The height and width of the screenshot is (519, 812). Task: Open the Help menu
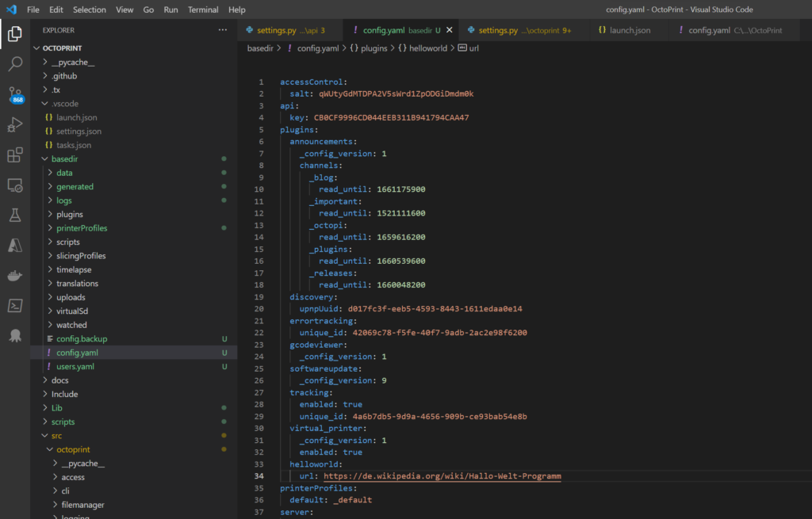click(x=236, y=10)
